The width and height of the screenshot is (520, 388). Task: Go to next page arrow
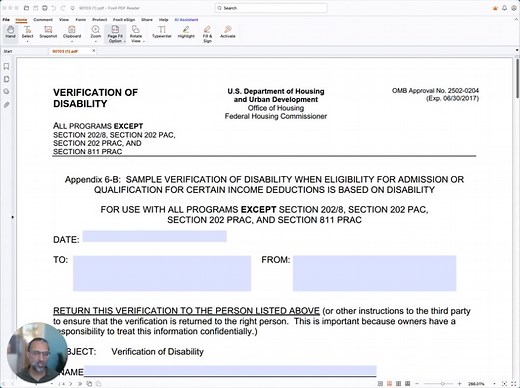pos(71,384)
